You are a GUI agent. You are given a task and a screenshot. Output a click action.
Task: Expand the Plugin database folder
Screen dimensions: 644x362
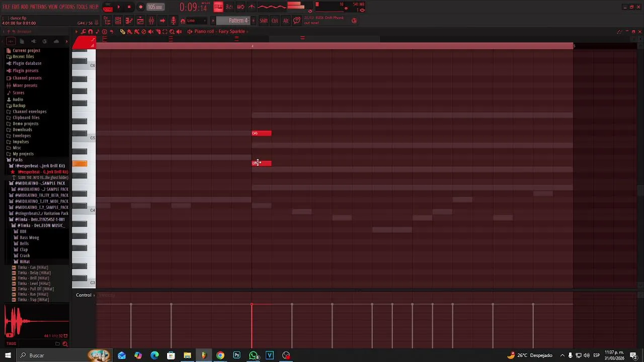tap(27, 63)
